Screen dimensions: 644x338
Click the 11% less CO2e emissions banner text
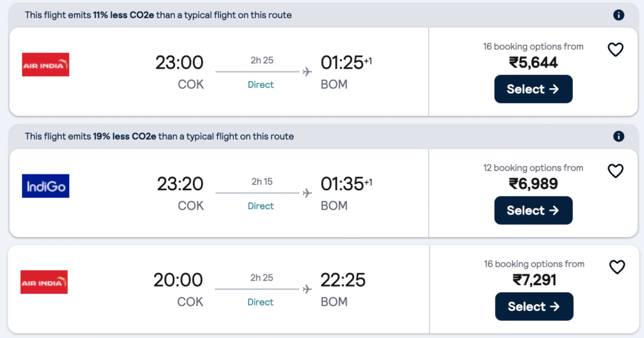point(158,15)
